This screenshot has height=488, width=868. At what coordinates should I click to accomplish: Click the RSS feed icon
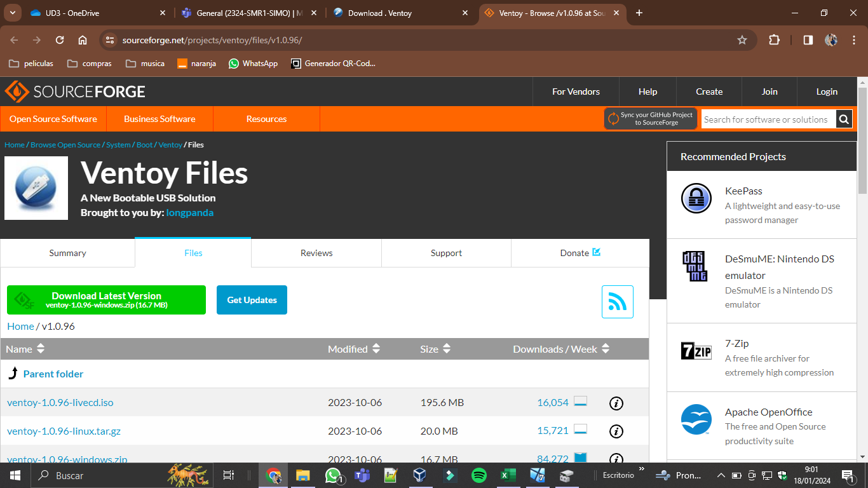[x=617, y=301]
